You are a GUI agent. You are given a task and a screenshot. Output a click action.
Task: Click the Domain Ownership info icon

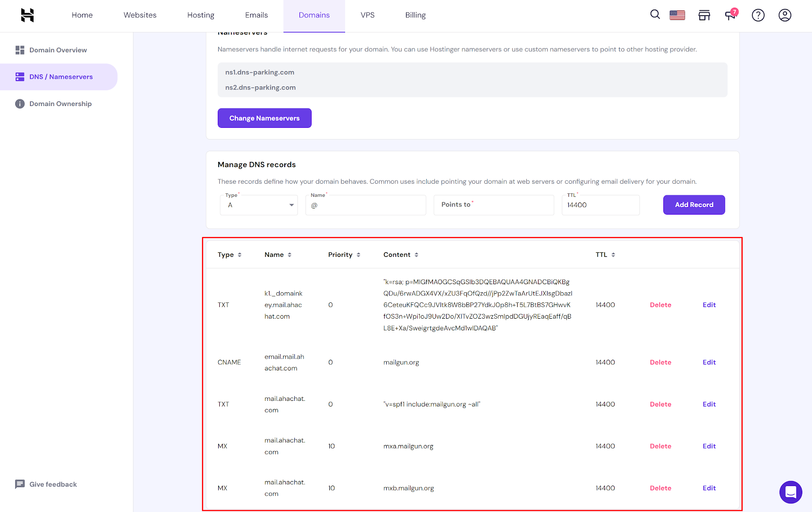(20, 104)
